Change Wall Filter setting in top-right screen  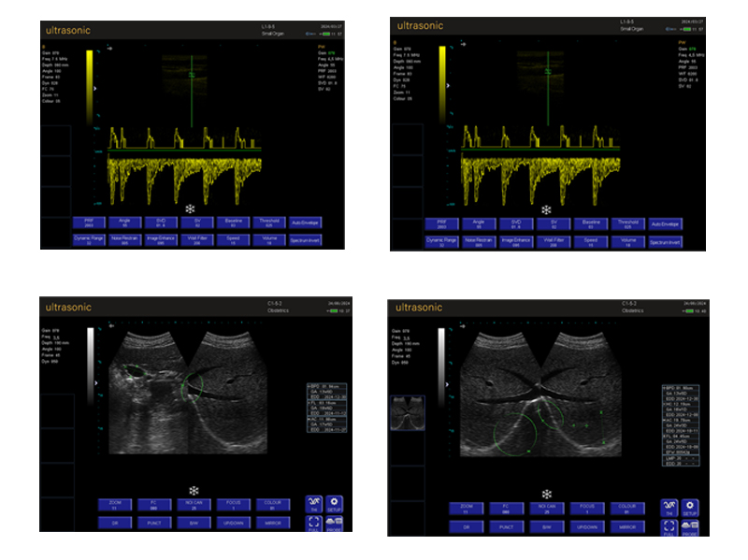(x=552, y=241)
